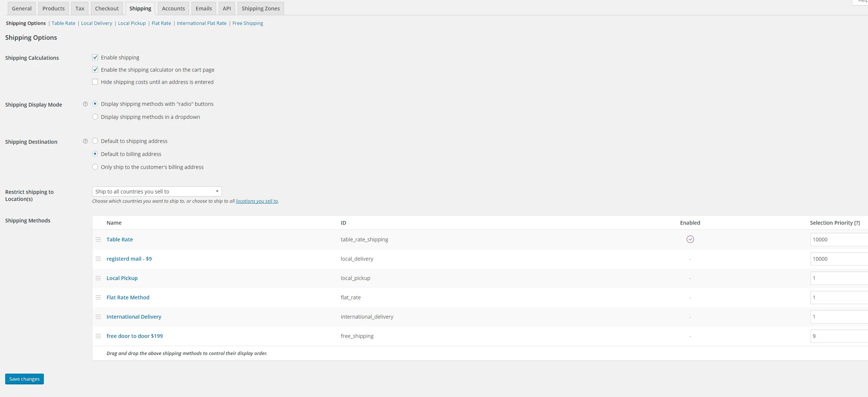Click the free shipping priority field

[x=839, y=336]
